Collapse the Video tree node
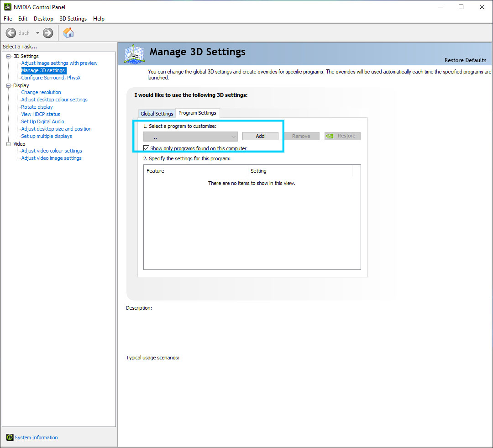The width and height of the screenshot is (493, 448). (x=9, y=144)
